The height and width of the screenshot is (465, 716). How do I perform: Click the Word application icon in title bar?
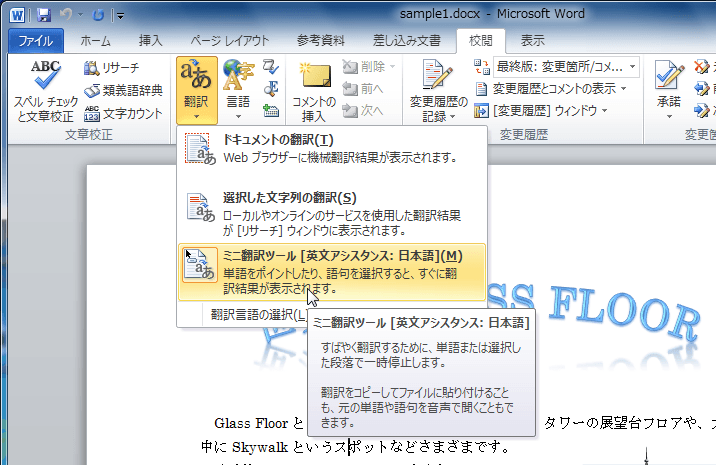point(17,15)
